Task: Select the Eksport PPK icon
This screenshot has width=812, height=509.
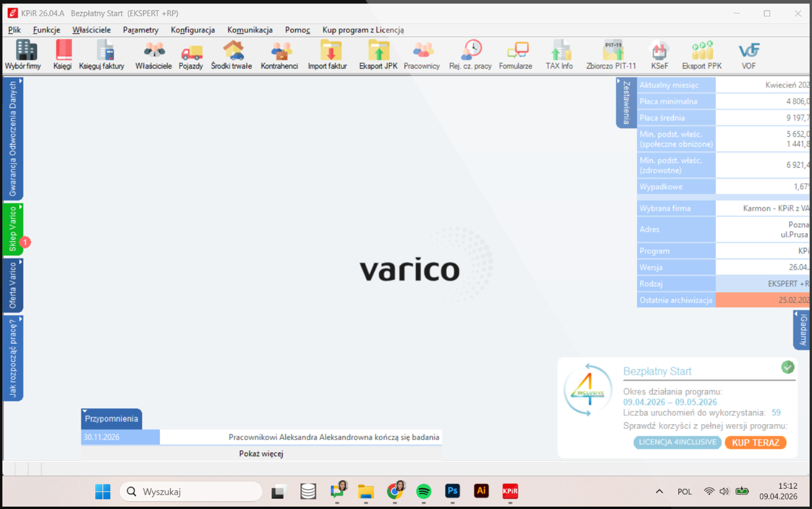Action: click(x=702, y=55)
